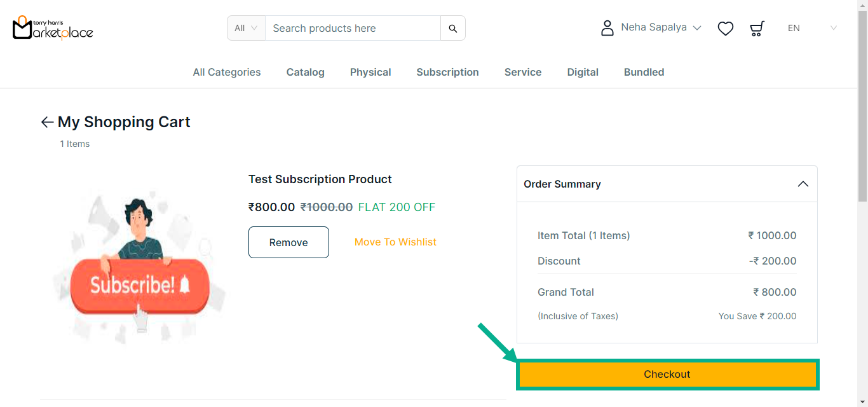Screen dimensions: 868x407
Task: Open the All search category dropdown
Action: point(246,28)
